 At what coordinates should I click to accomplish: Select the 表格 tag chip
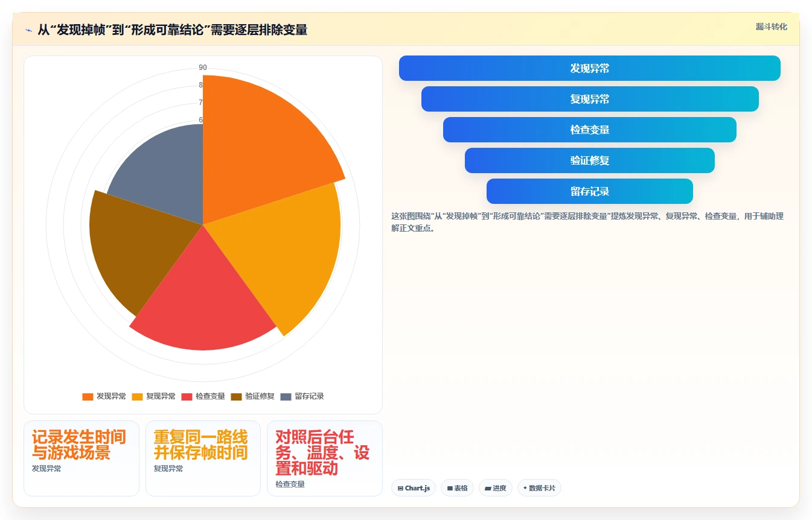(x=458, y=488)
